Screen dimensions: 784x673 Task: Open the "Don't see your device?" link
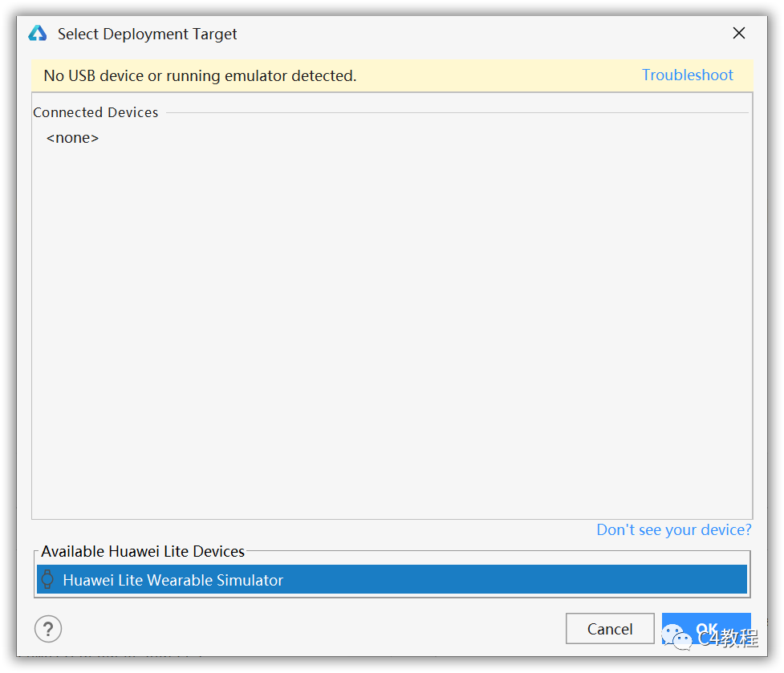673,529
